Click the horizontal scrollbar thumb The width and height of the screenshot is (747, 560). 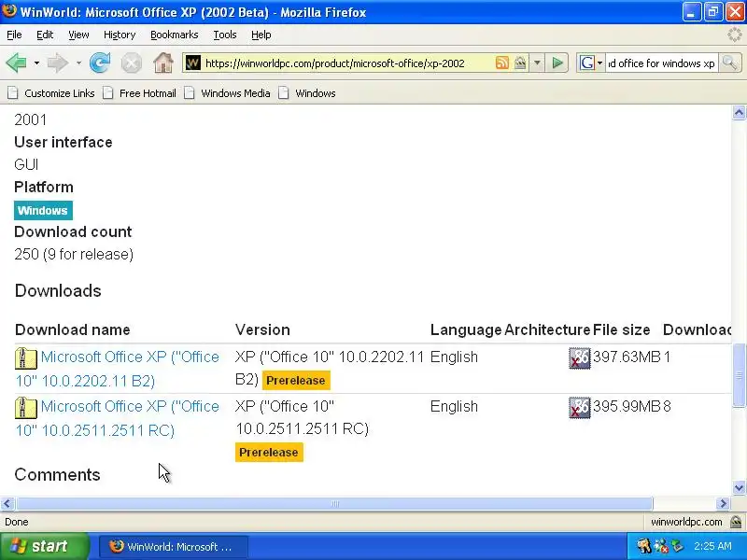[x=334, y=504]
